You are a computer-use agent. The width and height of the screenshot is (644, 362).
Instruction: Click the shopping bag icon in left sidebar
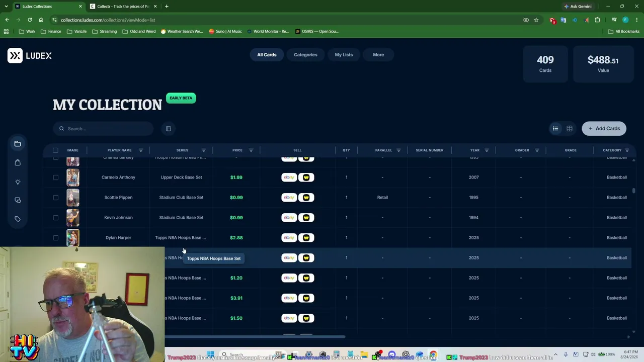pos(18,162)
